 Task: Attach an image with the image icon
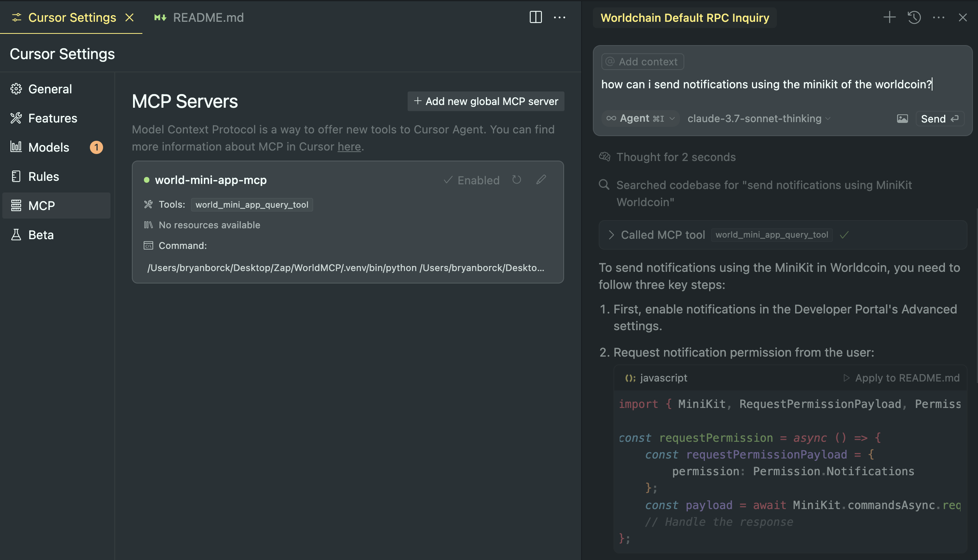click(903, 119)
